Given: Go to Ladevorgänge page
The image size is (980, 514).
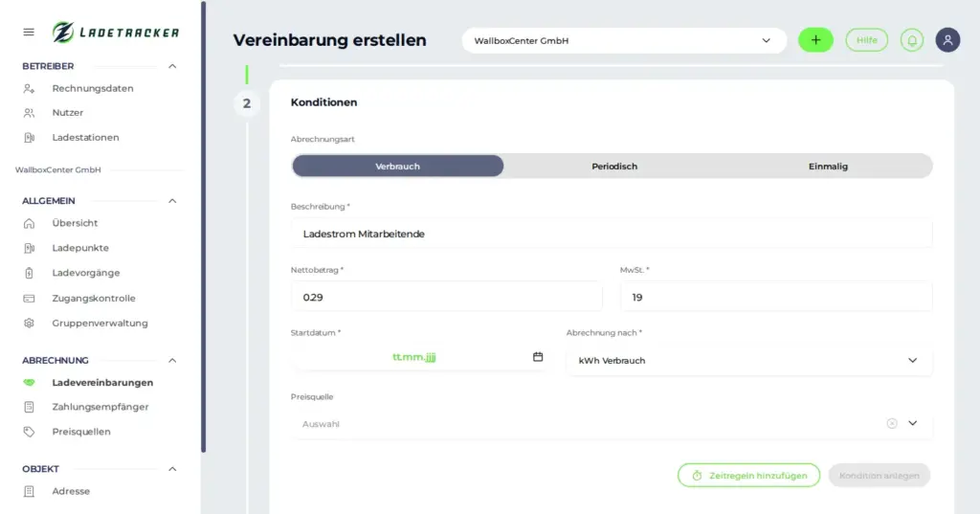Looking at the screenshot, I should click(85, 273).
